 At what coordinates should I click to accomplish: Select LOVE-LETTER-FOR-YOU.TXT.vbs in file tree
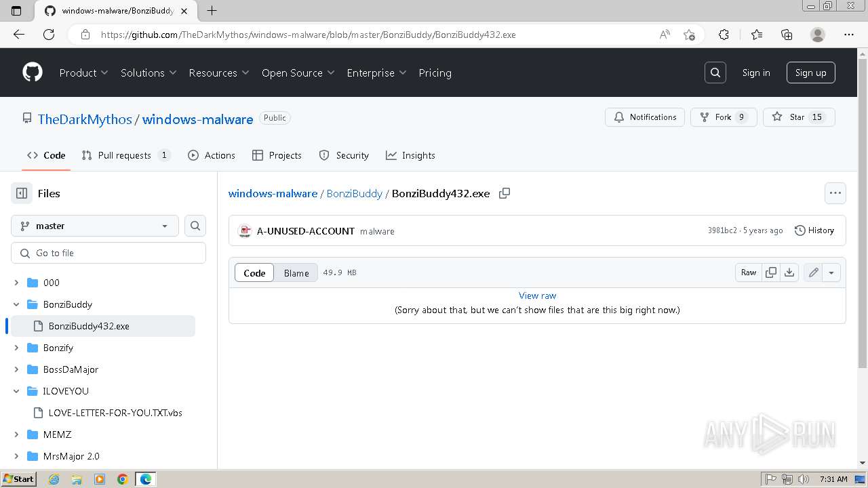(115, 413)
